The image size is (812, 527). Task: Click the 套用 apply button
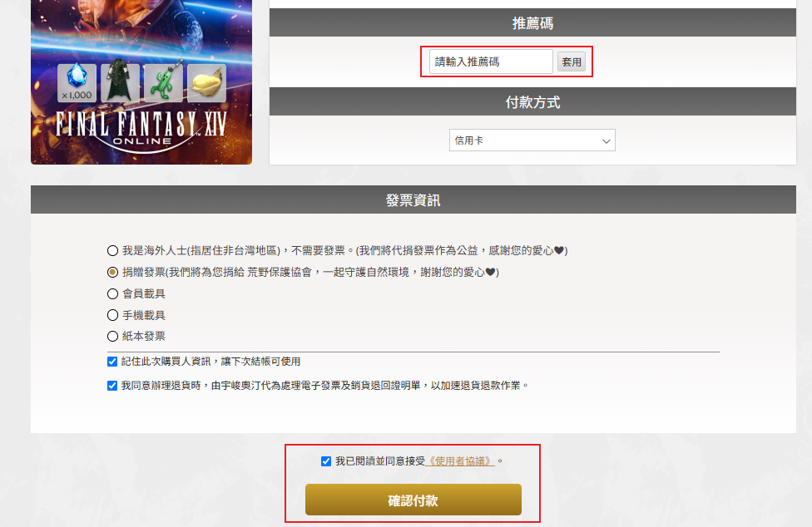coord(572,62)
